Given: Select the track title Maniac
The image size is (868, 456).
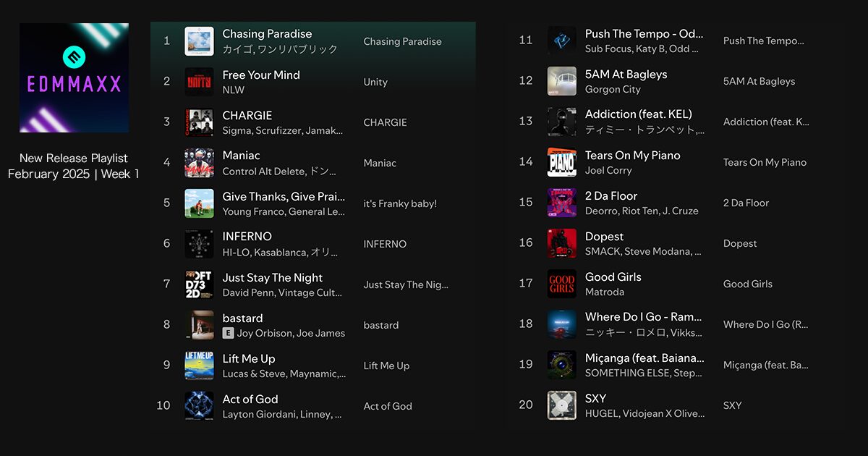Looking at the screenshot, I should coord(241,156).
